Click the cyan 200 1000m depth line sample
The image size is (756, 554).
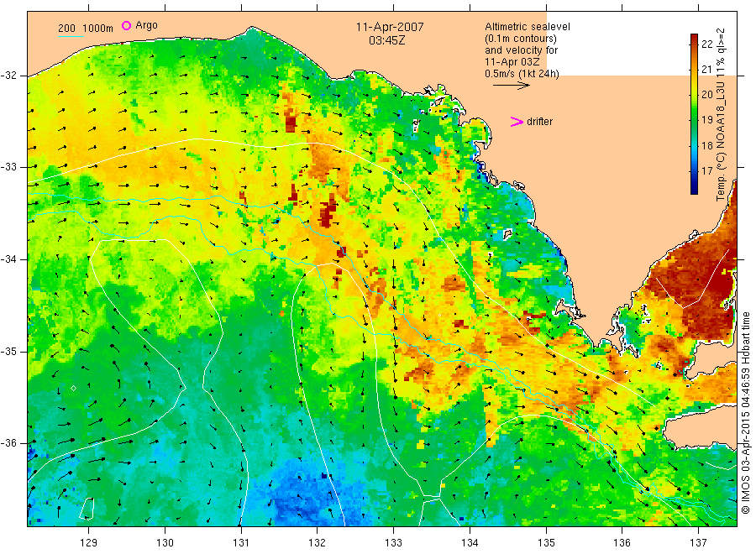pyautogui.click(x=71, y=36)
